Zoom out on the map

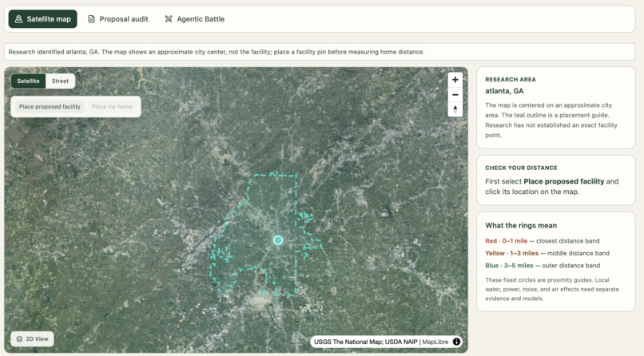pos(455,95)
